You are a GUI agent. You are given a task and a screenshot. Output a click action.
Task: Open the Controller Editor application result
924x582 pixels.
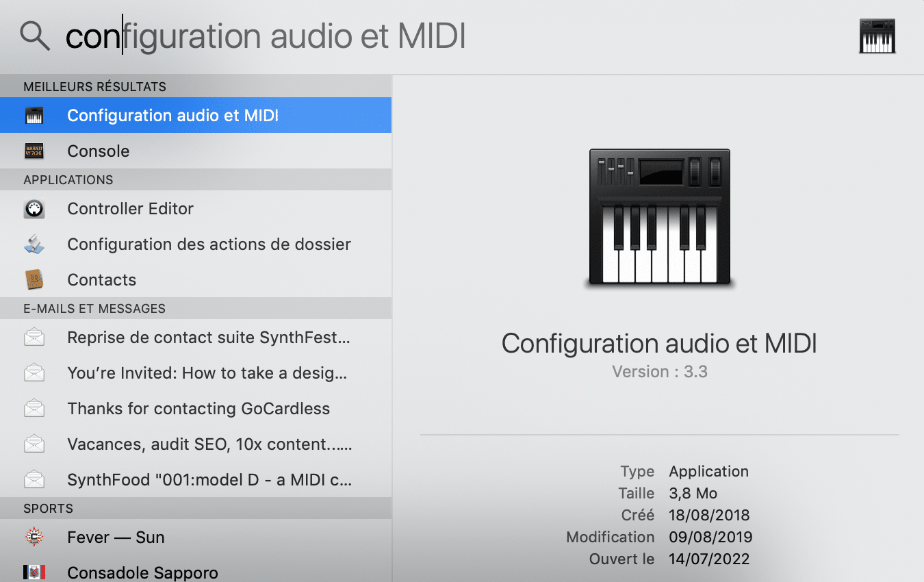[196, 208]
